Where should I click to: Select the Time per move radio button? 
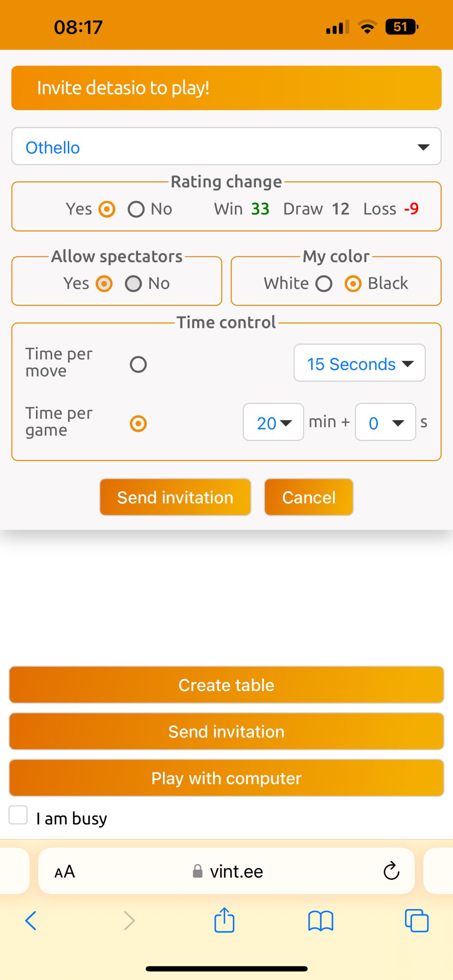(138, 365)
